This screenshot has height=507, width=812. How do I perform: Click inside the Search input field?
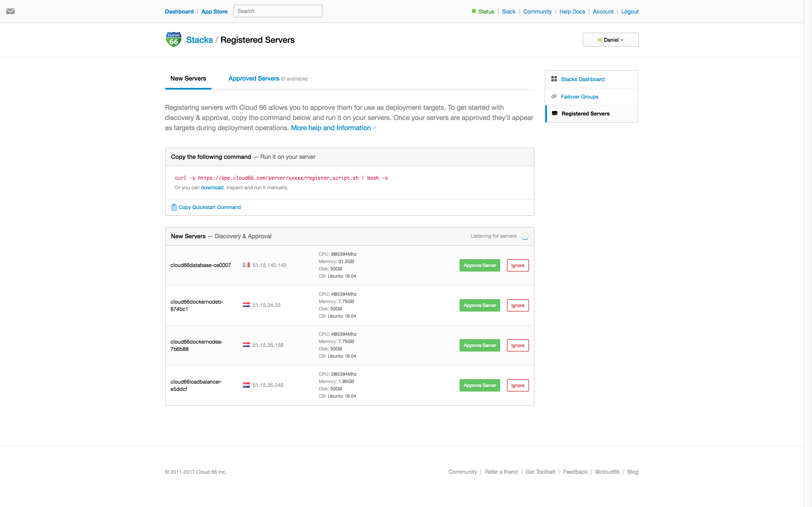(x=277, y=11)
